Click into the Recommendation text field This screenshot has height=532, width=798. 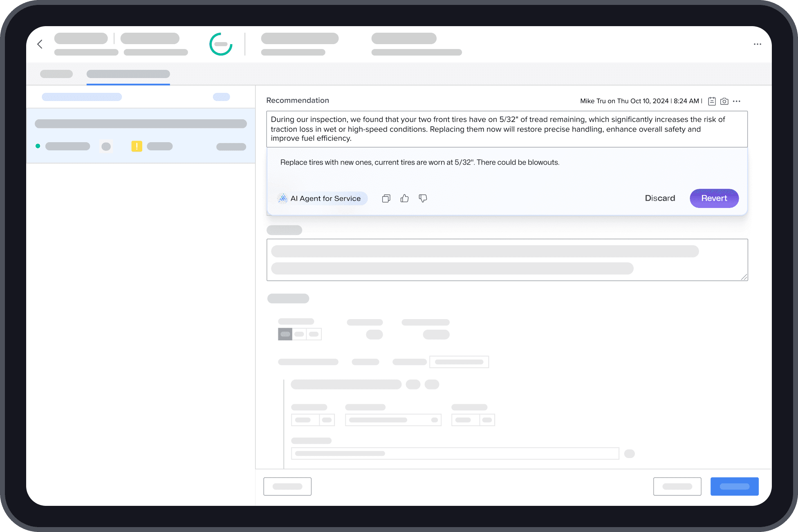[507, 129]
